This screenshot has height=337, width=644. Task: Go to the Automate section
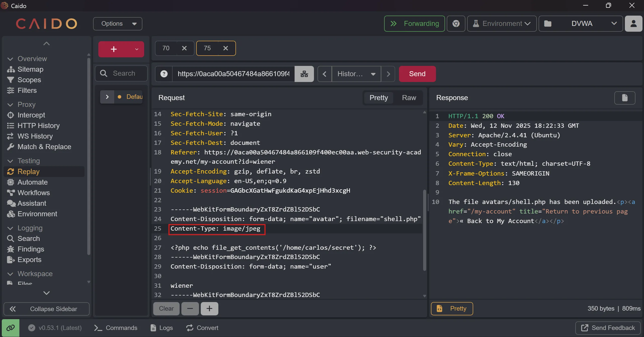pos(32,182)
